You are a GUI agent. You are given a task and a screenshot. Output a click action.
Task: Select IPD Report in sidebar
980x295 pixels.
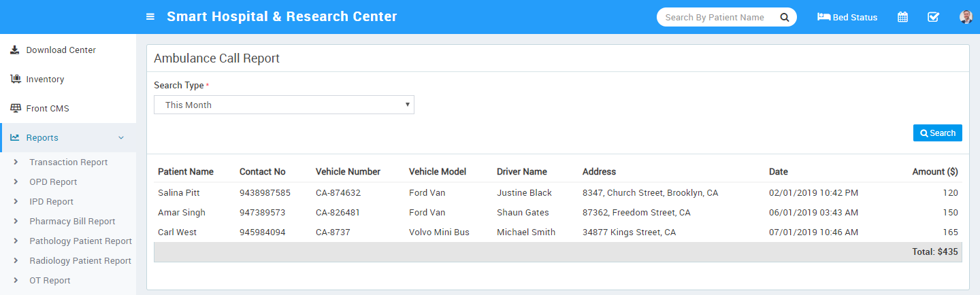coord(51,202)
